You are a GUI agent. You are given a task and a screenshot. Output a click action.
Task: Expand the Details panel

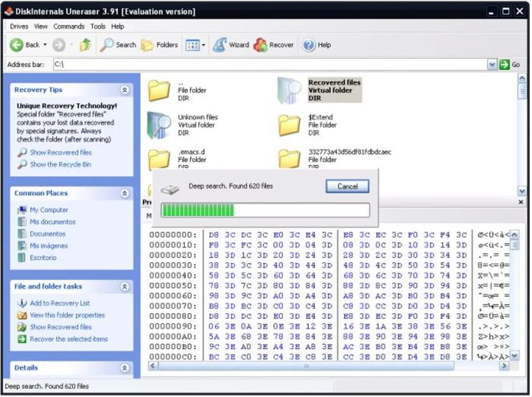[x=125, y=368]
